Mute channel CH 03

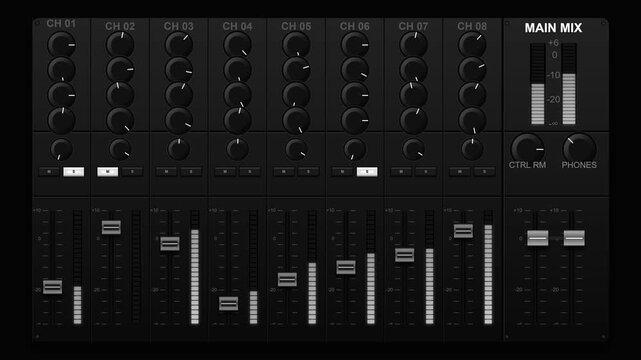pyautogui.click(x=166, y=172)
